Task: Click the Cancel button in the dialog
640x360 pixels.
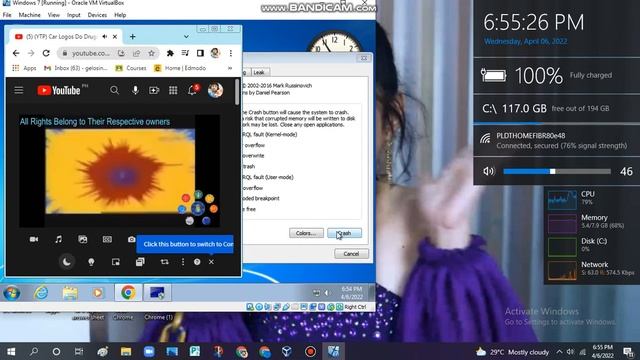Action: pos(351,254)
